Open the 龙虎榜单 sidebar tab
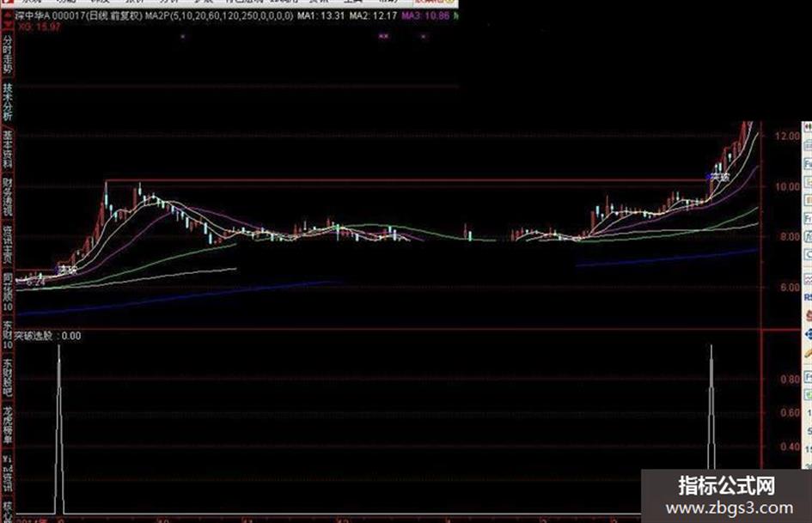 [x=7, y=424]
